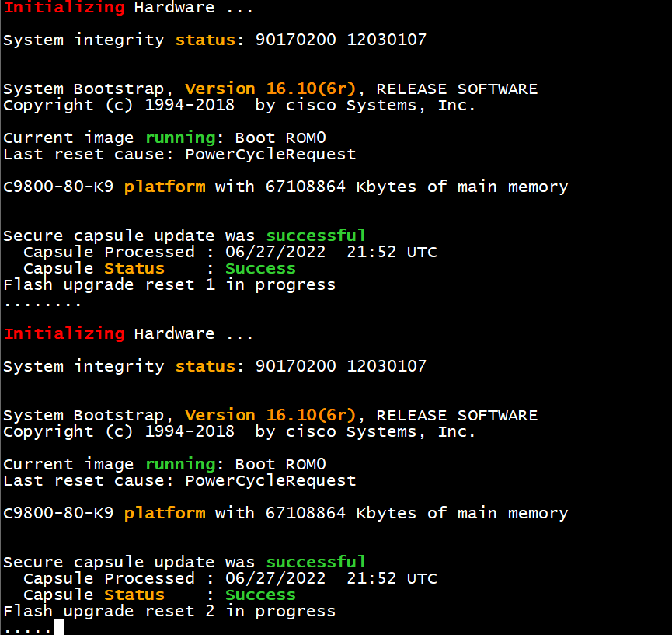Click 'PowerCycleRequest' reset cause in first boot output

[x=270, y=154]
